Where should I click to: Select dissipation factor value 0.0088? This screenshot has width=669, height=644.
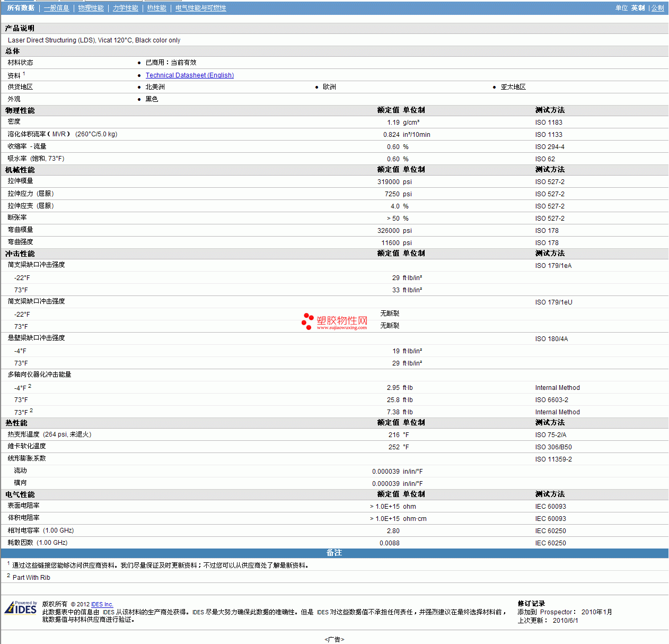point(390,543)
